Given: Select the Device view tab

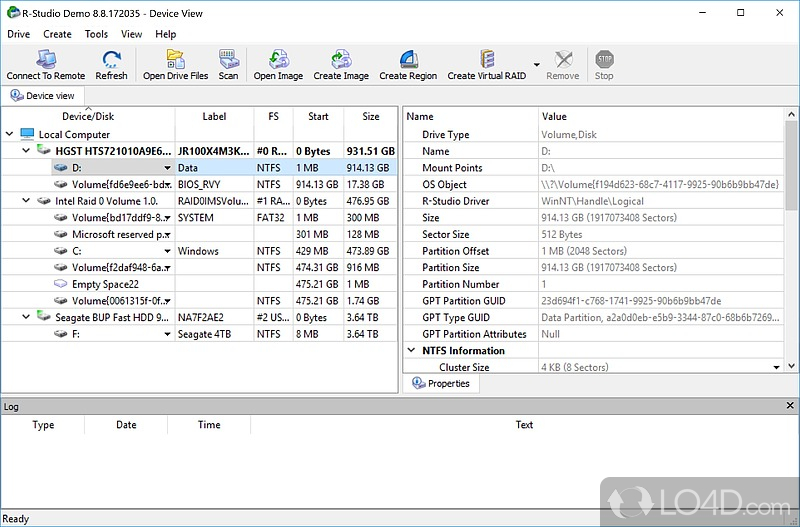Looking at the screenshot, I should tap(42, 96).
